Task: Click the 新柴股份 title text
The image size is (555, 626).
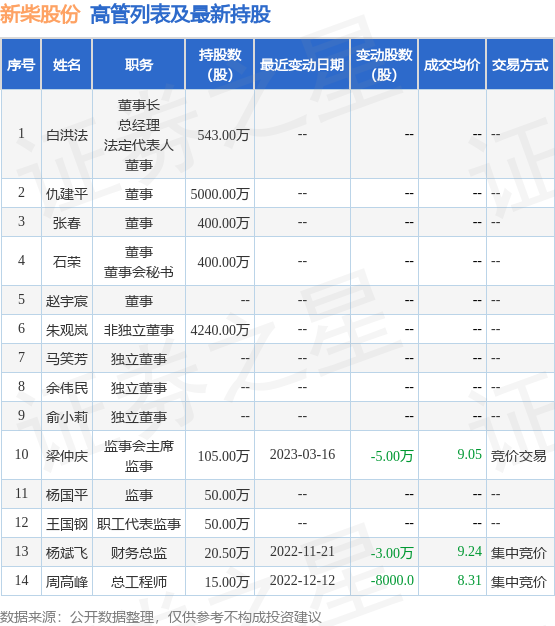Action: pyautogui.click(x=40, y=14)
